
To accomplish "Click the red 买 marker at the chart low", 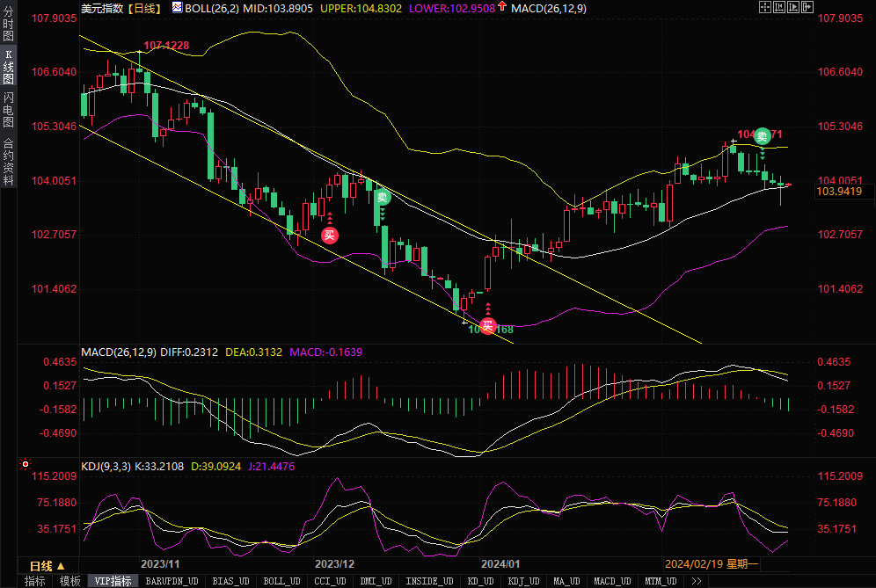I will (487, 327).
